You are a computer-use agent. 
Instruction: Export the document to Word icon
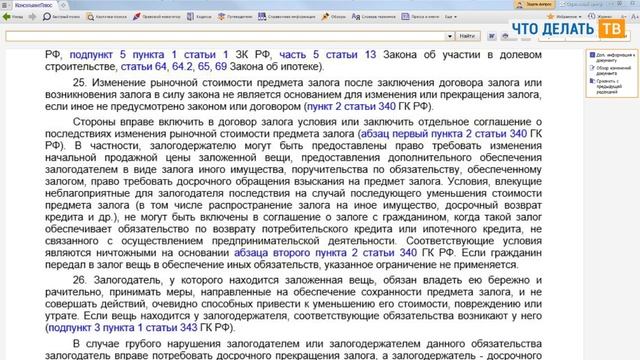[492, 36]
